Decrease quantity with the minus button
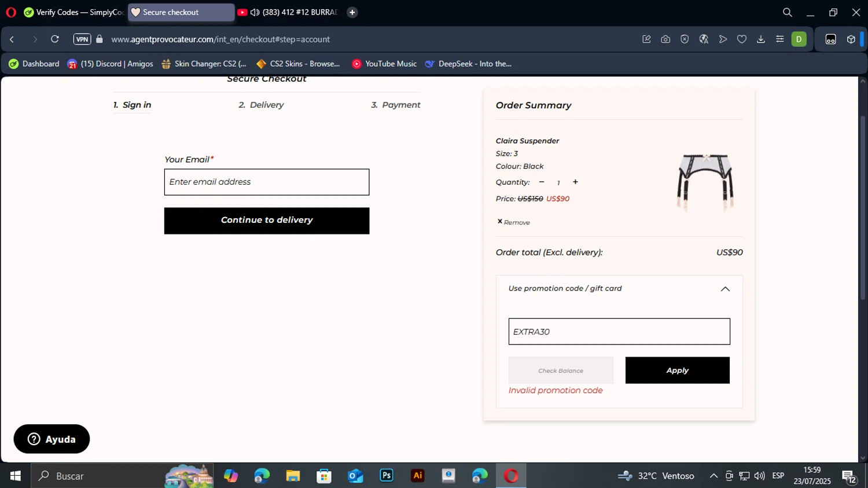868x488 pixels. [x=542, y=182]
